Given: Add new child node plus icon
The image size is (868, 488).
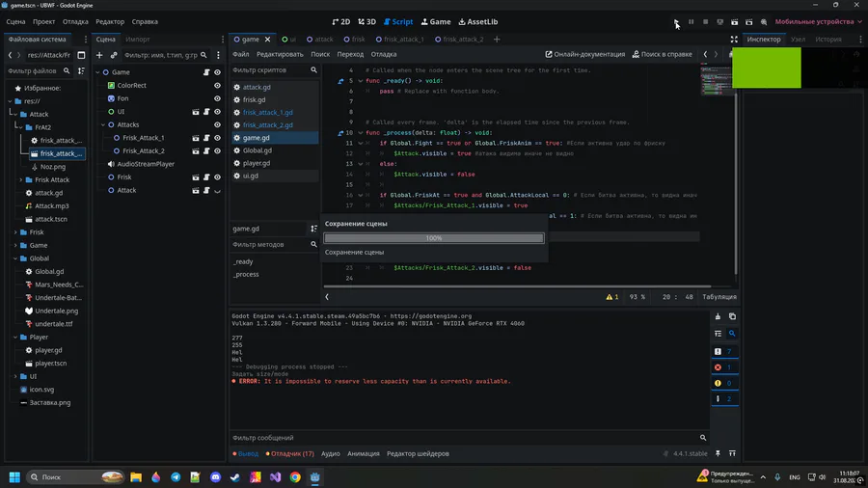Looking at the screenshot, I should (99, 55).
